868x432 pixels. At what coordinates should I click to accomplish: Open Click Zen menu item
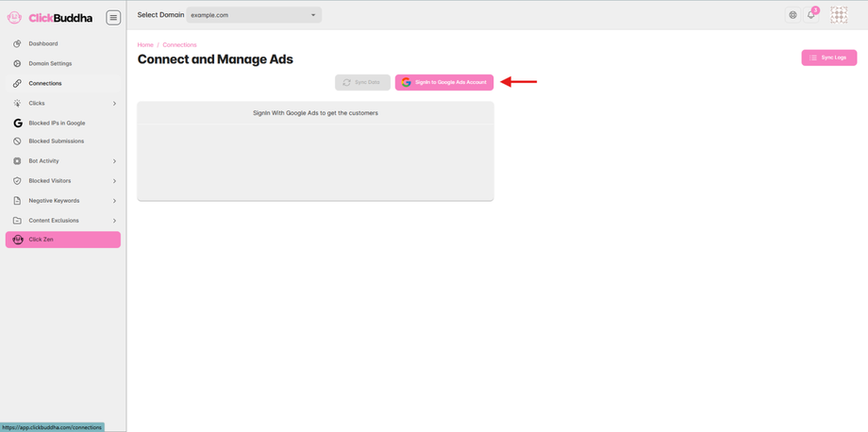click(x=63, y=240)
